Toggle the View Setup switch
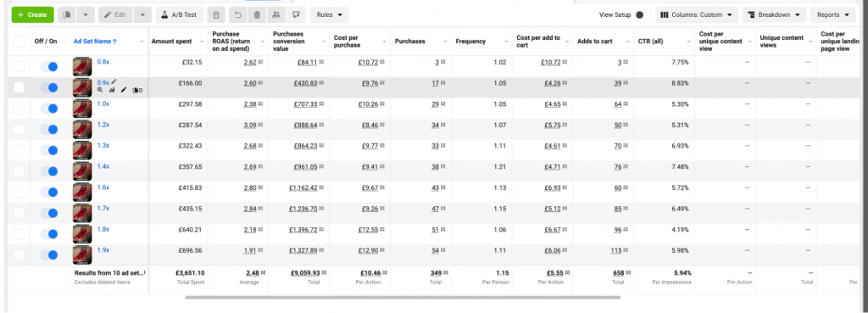 tap(643, 15)
